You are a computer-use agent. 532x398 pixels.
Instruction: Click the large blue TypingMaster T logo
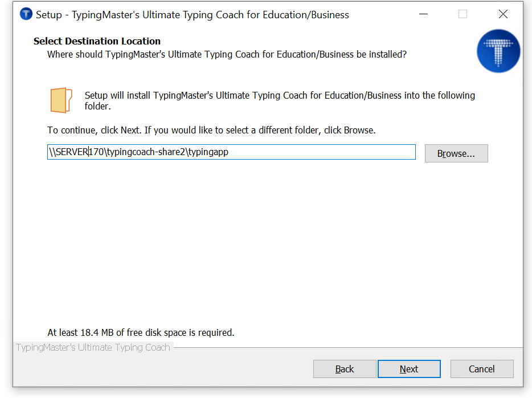[x=498, y=51]
